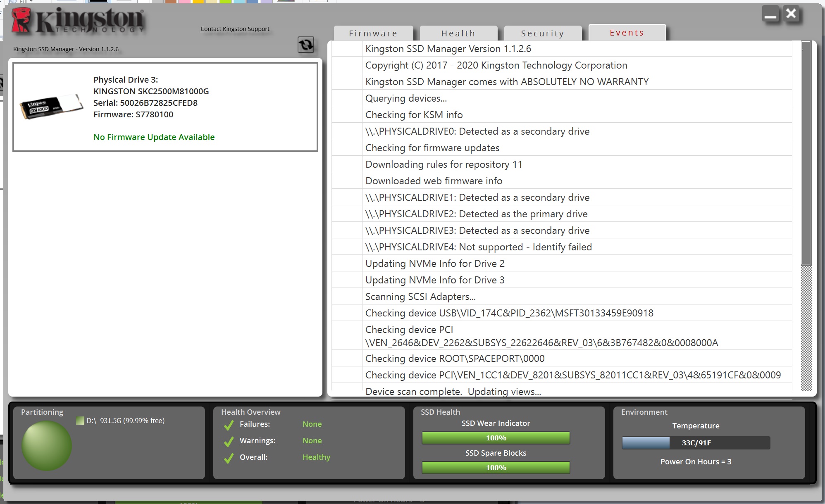Select 'Checking for firmware updates' log row
The image size is (825, 504).
click(562, 147)
